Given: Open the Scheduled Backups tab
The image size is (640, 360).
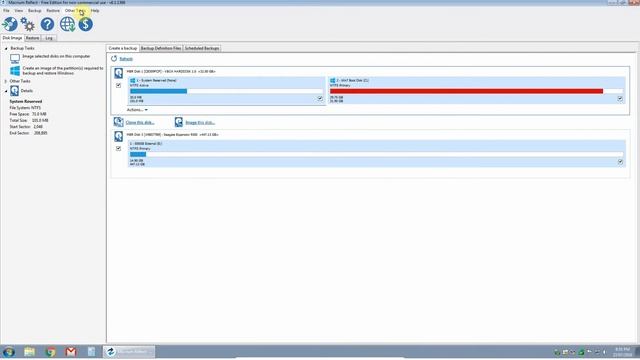Looking at the screenshot, I should (x=202, y=48).
